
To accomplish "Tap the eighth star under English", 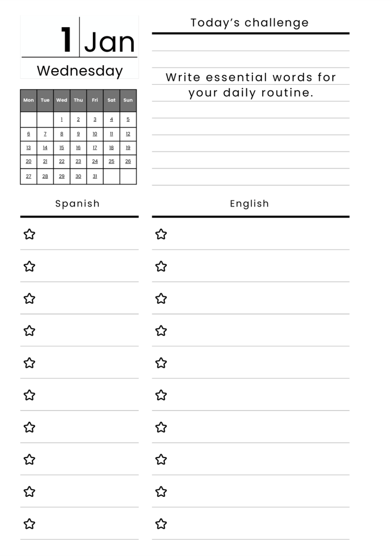I will 161,459.
